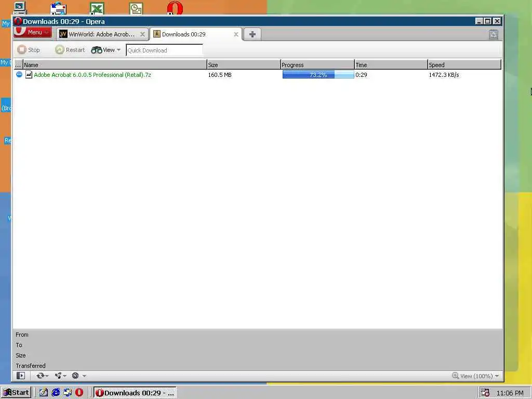Switch to the WinWorld: Adobe Acrobat tab
Screen dimensions: 532x399
coord(101,34)
